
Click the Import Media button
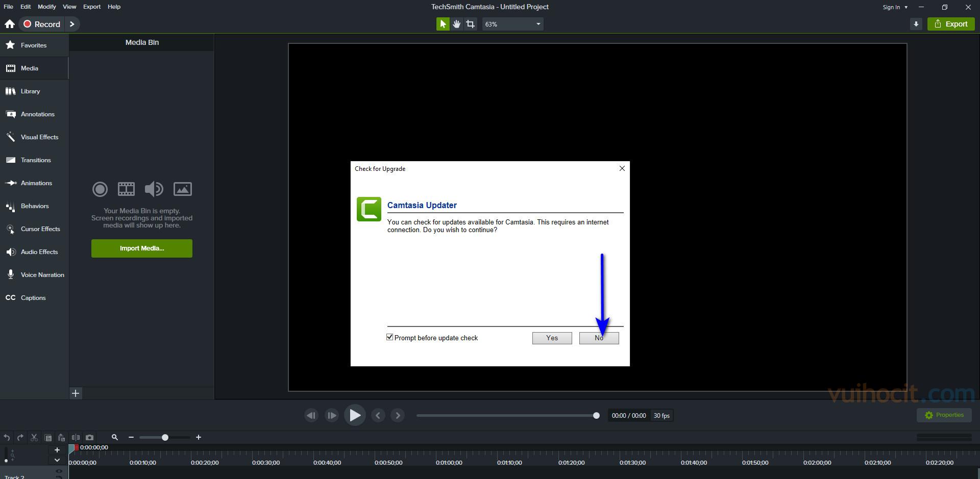(142, 248)
